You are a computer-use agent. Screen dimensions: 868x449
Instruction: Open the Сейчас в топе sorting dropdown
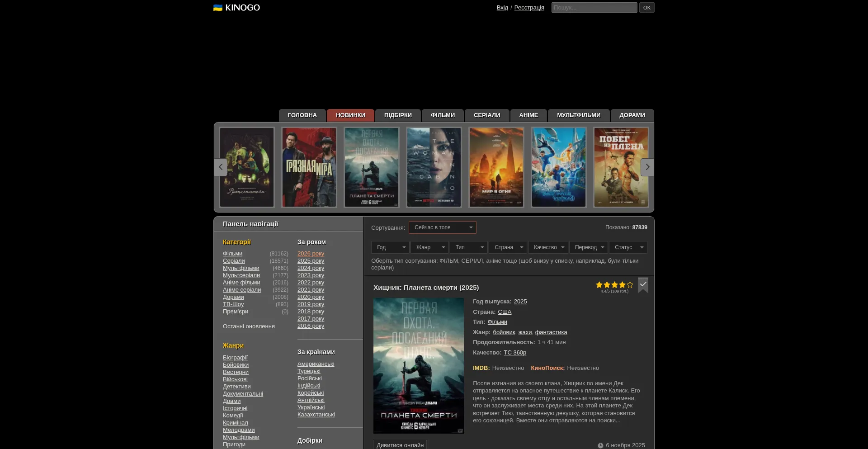(442, 227)
